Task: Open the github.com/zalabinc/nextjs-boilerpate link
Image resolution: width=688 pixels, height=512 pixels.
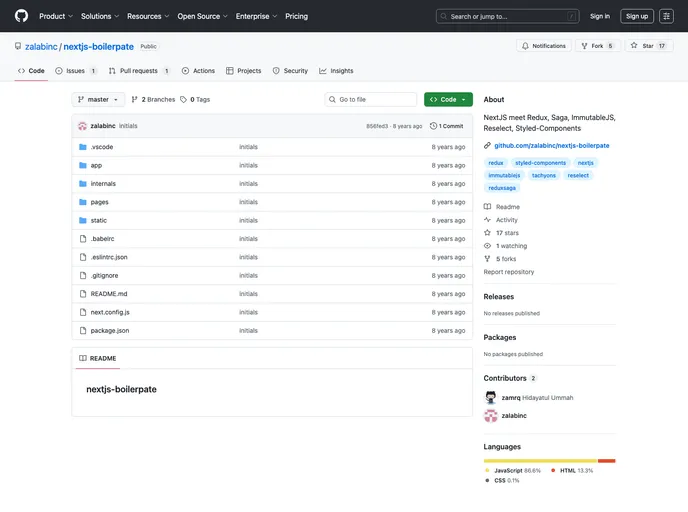Action: pos(552,146)
